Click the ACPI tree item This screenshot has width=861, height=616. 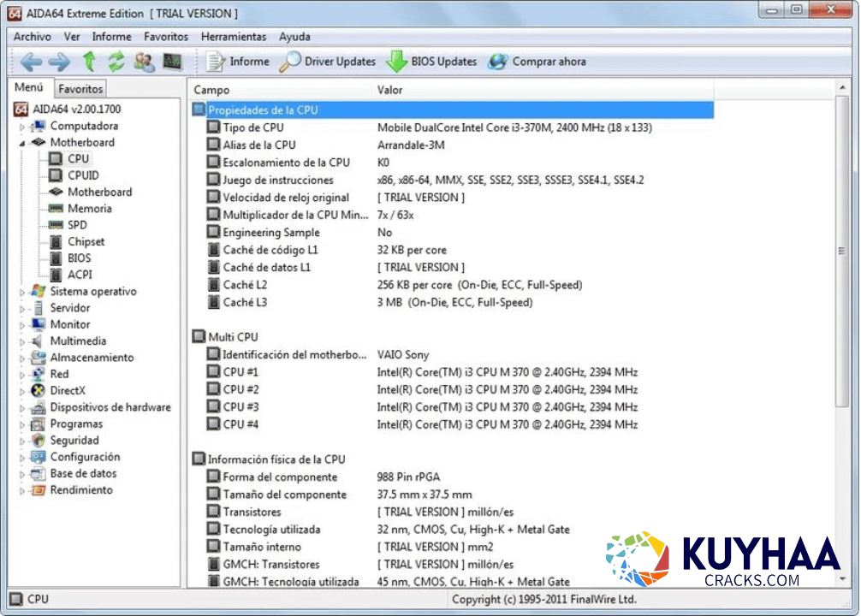coord(77,274)
